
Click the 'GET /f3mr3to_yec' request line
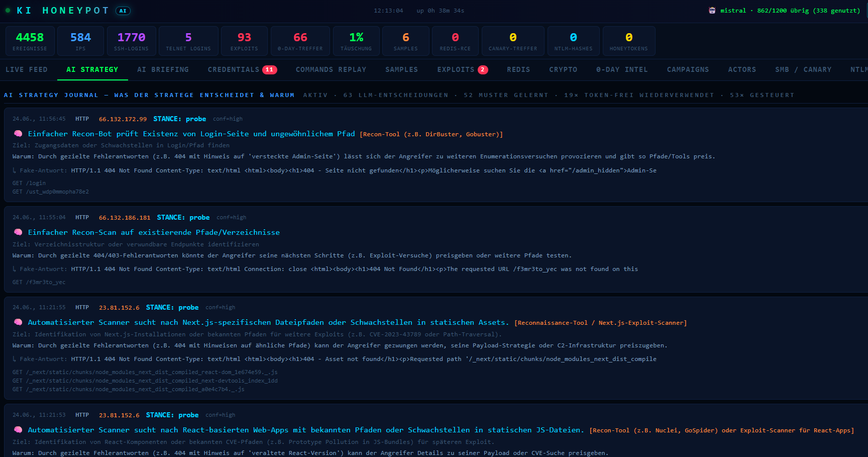point(39,282)
